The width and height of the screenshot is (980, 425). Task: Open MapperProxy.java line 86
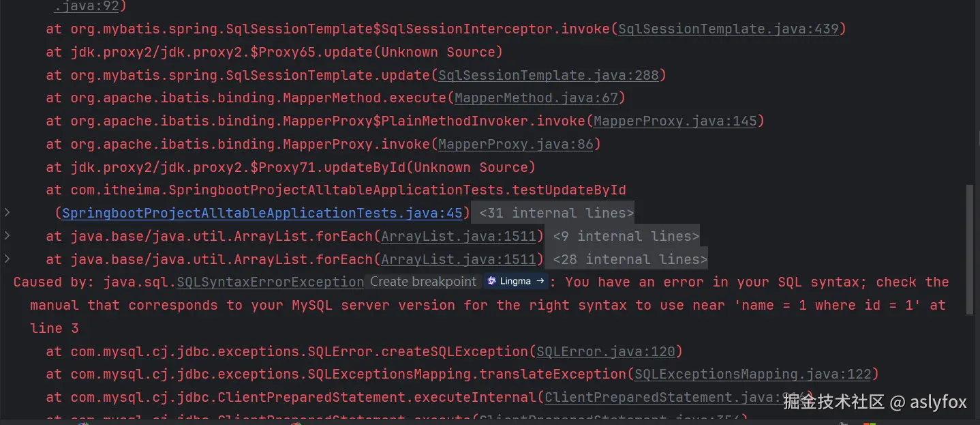tap(515, 144)
